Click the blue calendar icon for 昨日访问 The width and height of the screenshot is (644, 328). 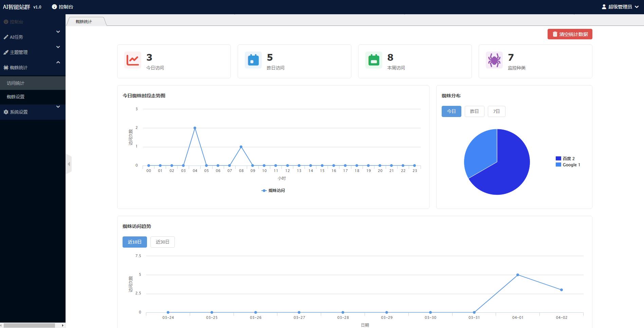coord(253,60)
